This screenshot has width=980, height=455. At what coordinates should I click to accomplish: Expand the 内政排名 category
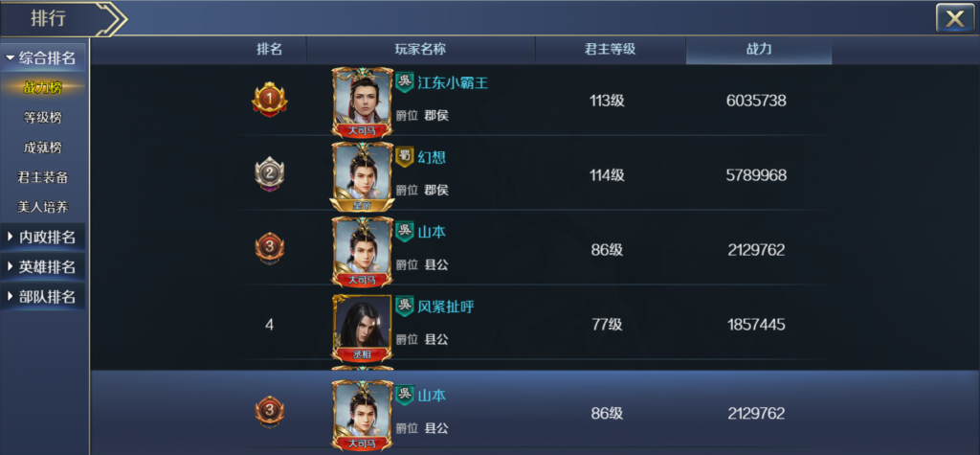coord(43,238)
